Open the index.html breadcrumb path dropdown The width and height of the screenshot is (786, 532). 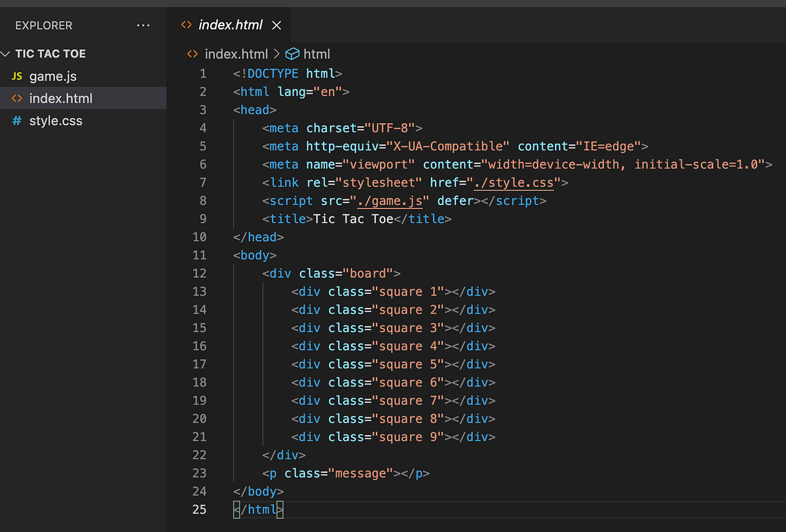click(x=236, y=54)
